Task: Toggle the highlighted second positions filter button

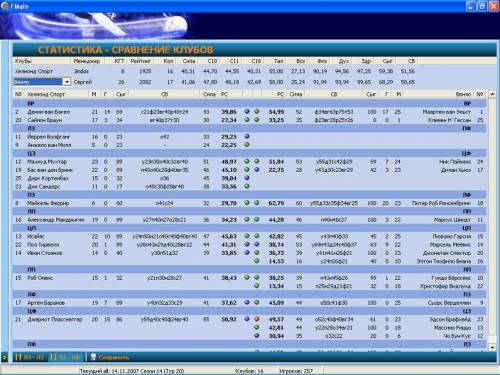Action: [65, 357]
